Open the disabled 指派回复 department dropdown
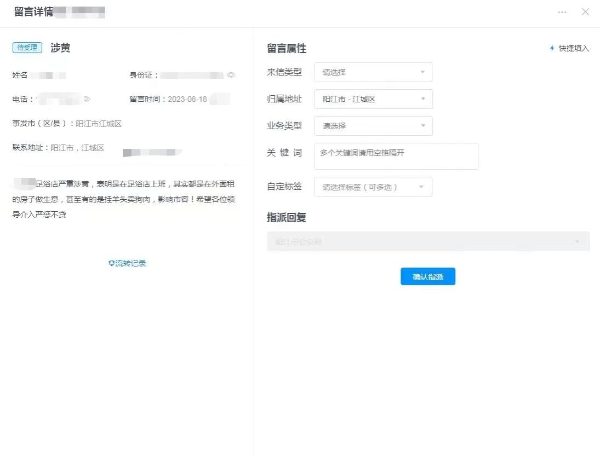600x457 pixels. [428, 241]
